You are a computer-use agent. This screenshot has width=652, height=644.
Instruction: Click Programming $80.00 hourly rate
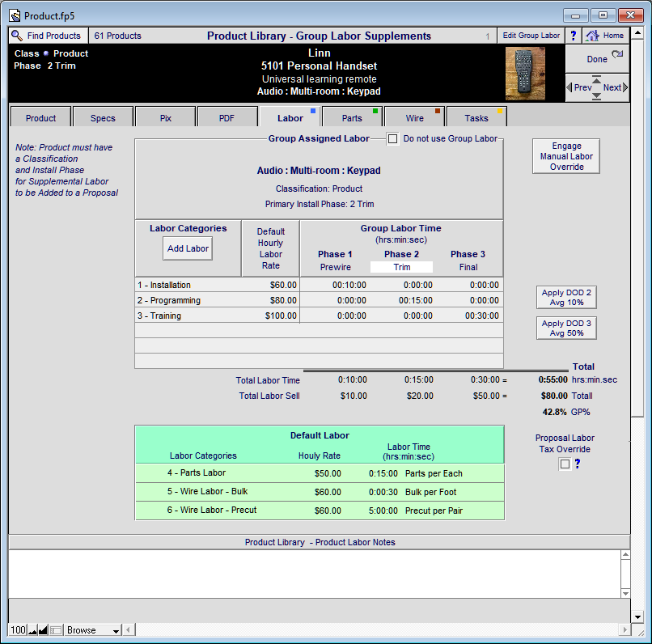283,300
